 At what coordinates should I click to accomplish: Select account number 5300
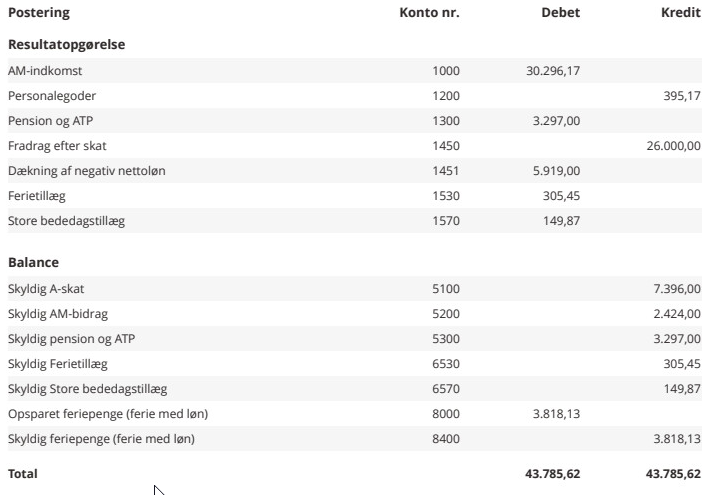(x=446, y=339)
